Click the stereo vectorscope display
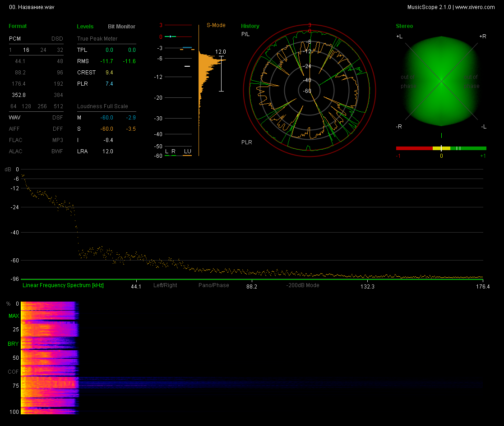Image resolution: width=504 pixels, height=426 pixels. pyautogui.click(x=441, y=81)
